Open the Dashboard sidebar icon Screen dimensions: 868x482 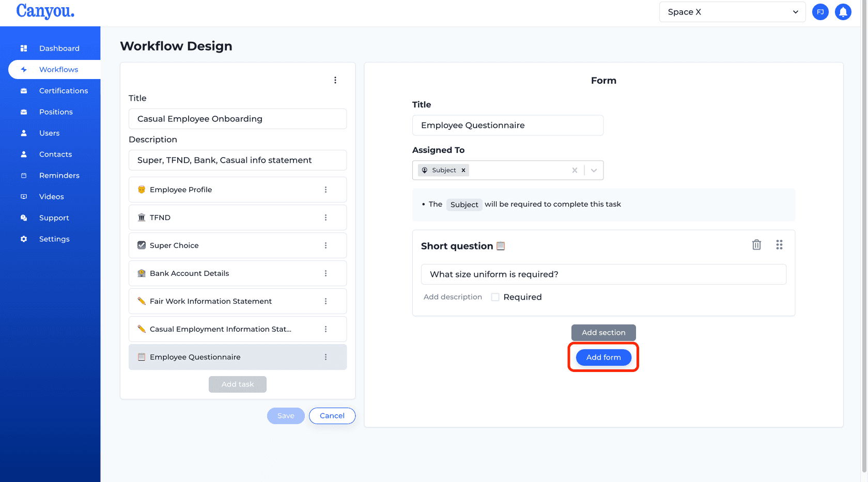[x=24, y=48]
